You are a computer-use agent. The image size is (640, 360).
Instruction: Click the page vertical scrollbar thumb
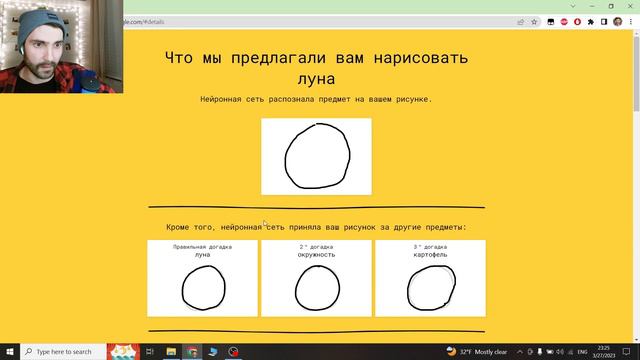(636, 73)
